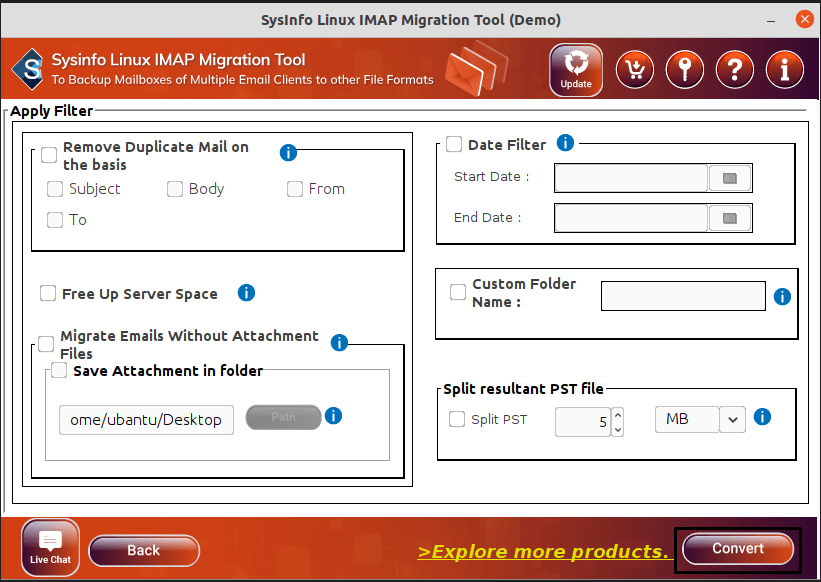Click the greyed Path button
This screenshot has width=821, height=582.
tap(283, 417)
